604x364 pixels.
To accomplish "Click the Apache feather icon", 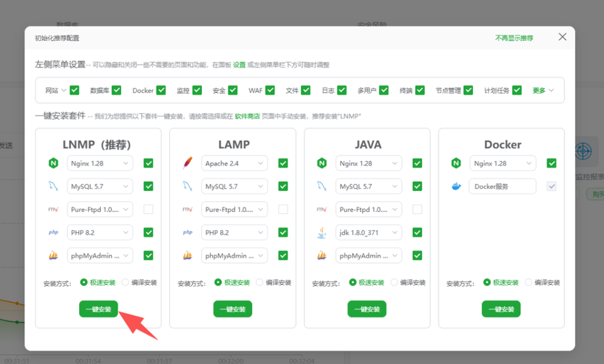I will pyautogui.click(x=188, y=163).
